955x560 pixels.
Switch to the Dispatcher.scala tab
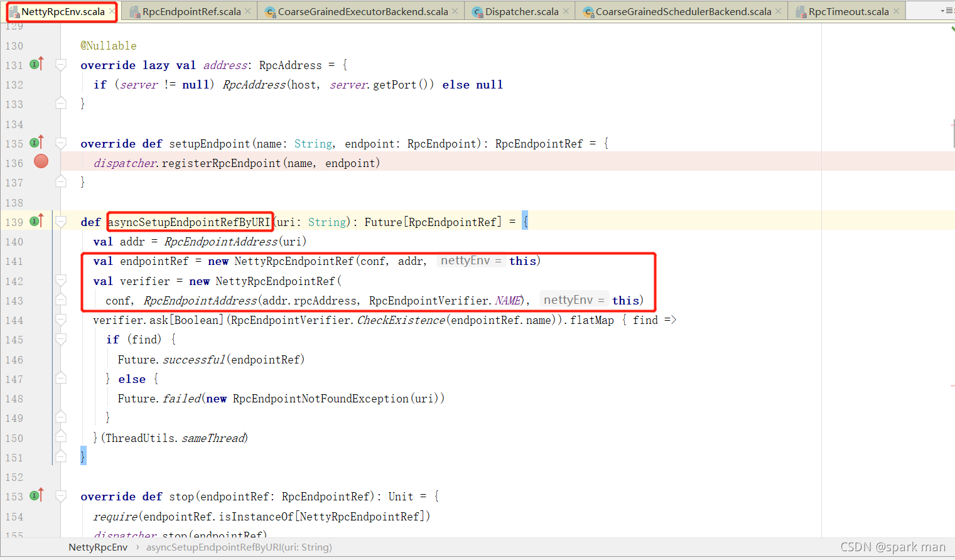[x=521, y=12]
